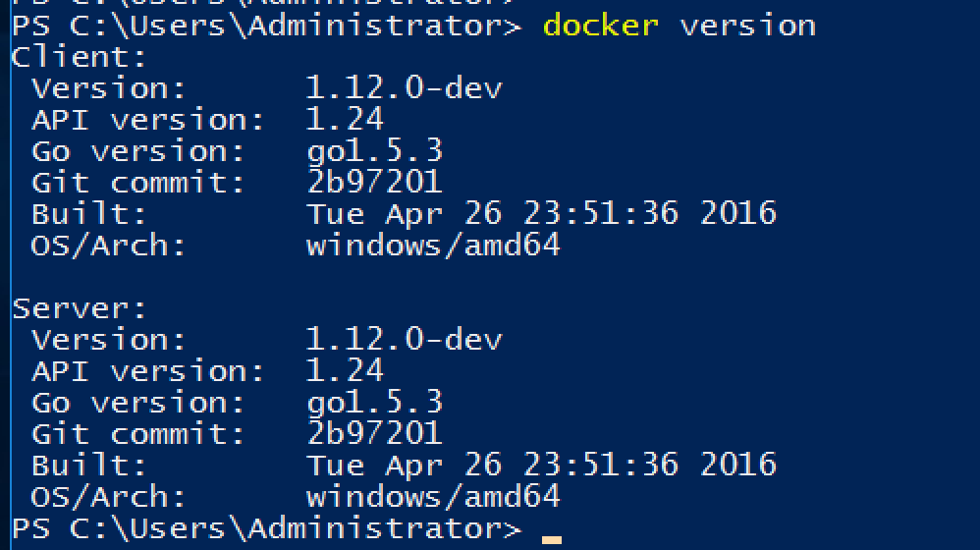Click client OS/Arch value windows/amd64

[433, 245]
